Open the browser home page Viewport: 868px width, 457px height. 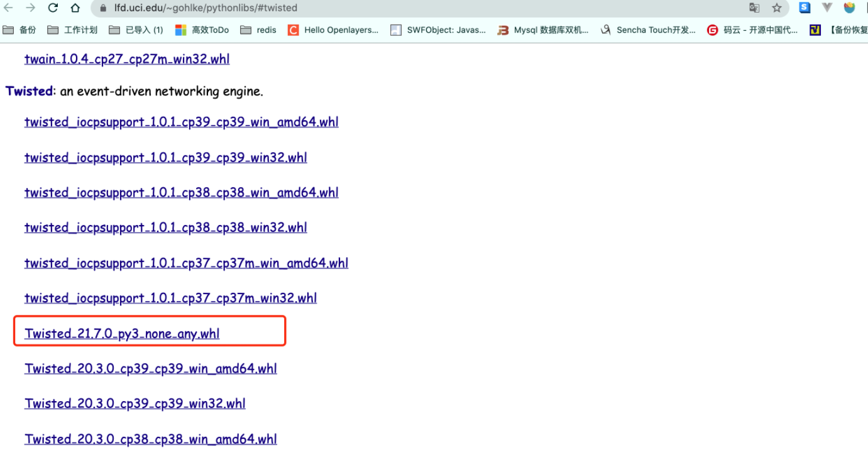tap(75, 9)
